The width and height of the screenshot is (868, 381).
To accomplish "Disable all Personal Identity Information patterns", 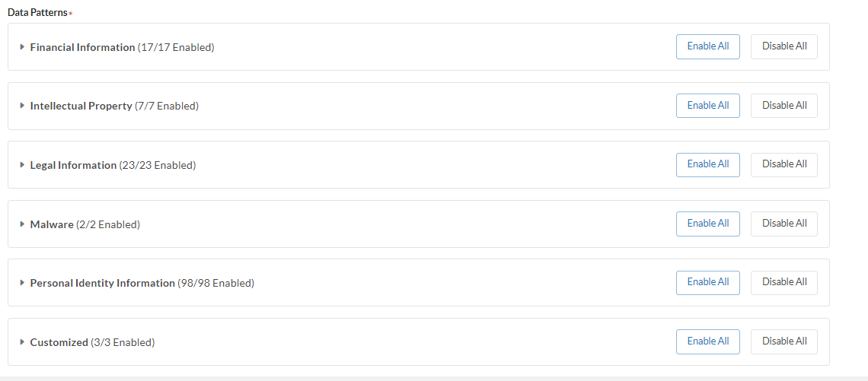I will pos(784,282).
